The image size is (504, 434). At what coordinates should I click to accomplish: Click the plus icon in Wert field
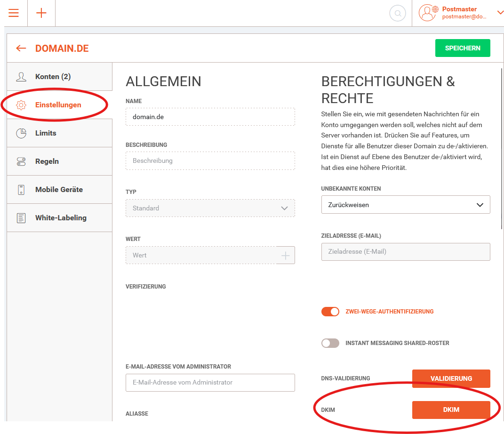coord(285,255)
